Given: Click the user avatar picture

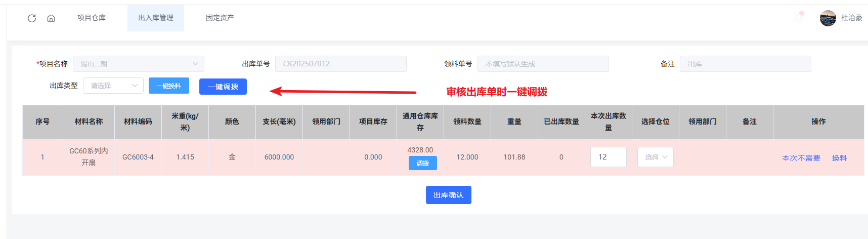Looking at the screenshot, I should click(828, 18).
